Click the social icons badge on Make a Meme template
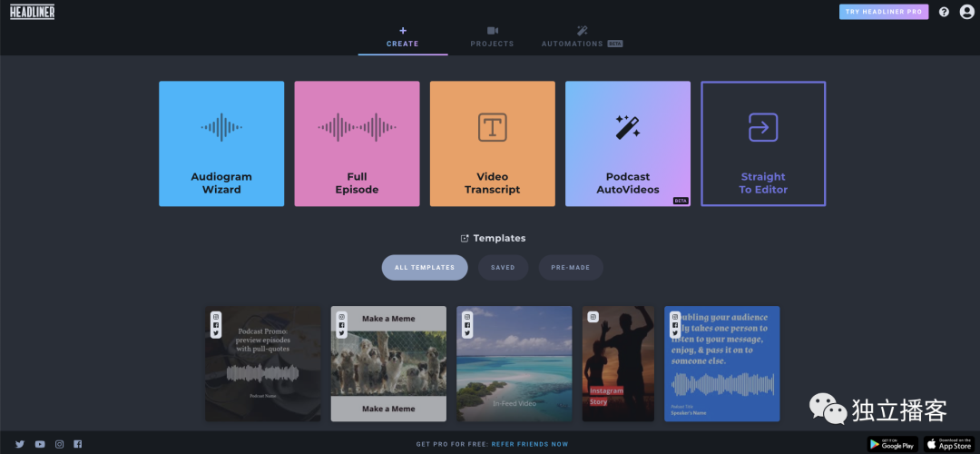This screenshot has width=980, height=454. pos(341,325)
